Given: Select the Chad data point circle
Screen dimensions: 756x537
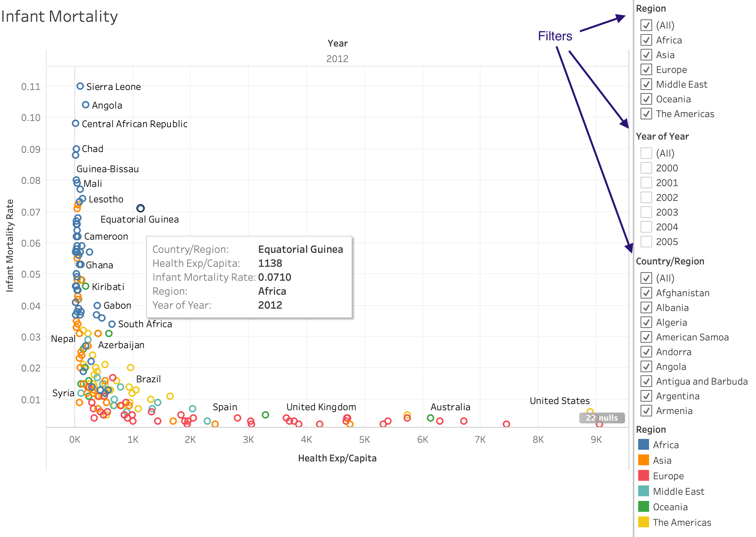Looking at the screenshot, I should click(x=76, y=149).
